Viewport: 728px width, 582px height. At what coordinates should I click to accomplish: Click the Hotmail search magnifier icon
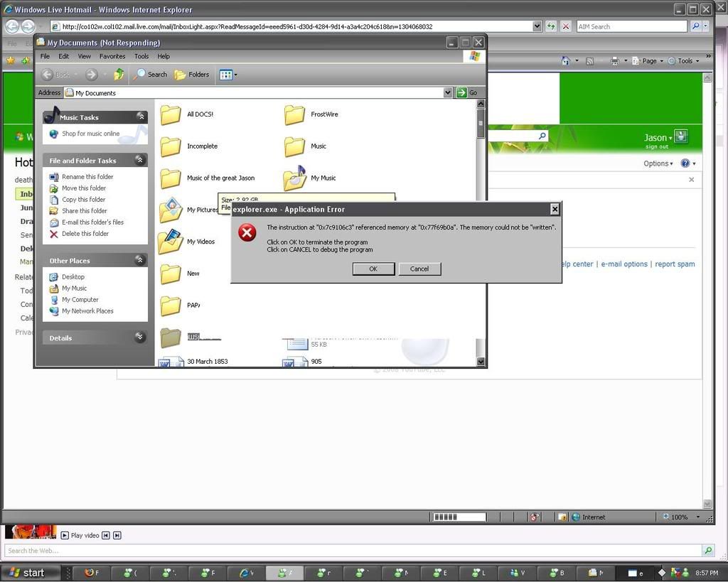[542, 136]
